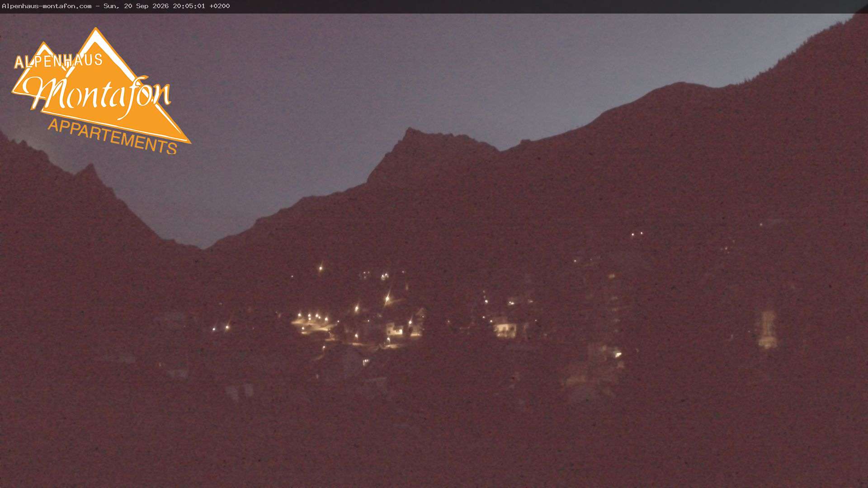Click the tall lit building at far right
The width and height of the screenshot is (868, 488).
click(x=767, y=329)
